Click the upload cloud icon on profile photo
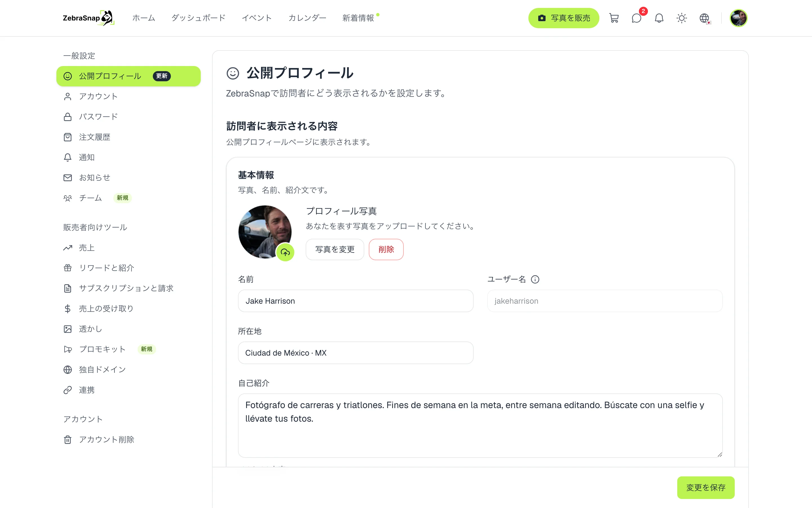The width and height of the screenshot is (812, 508). (x=285, y=252)
